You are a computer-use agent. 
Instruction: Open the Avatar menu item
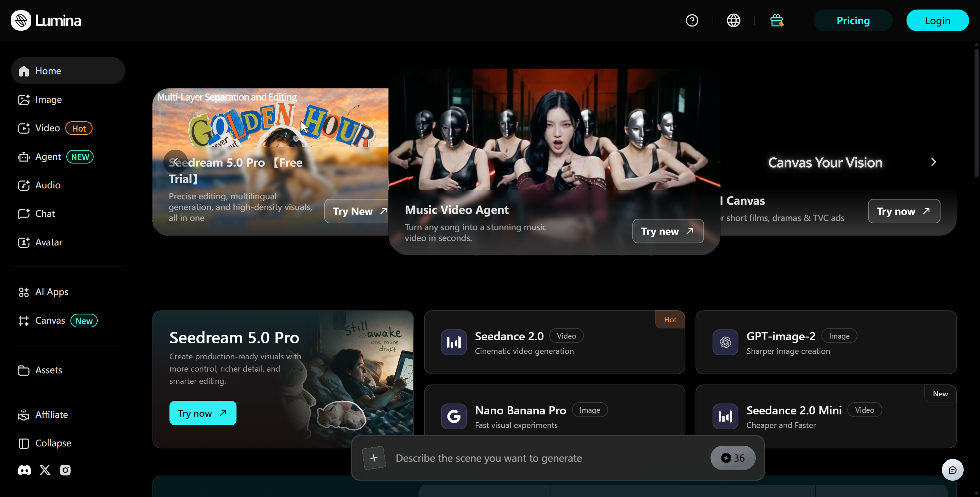[x=68, y=242]
